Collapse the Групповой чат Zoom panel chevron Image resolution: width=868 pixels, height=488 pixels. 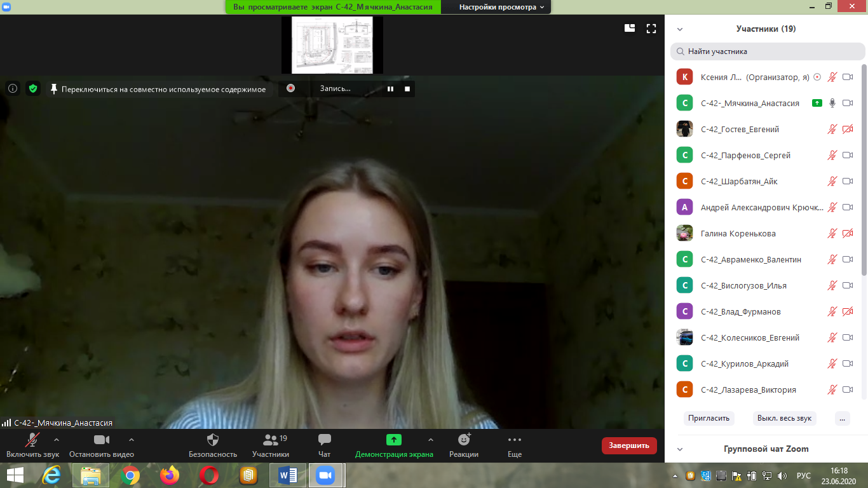680,449
